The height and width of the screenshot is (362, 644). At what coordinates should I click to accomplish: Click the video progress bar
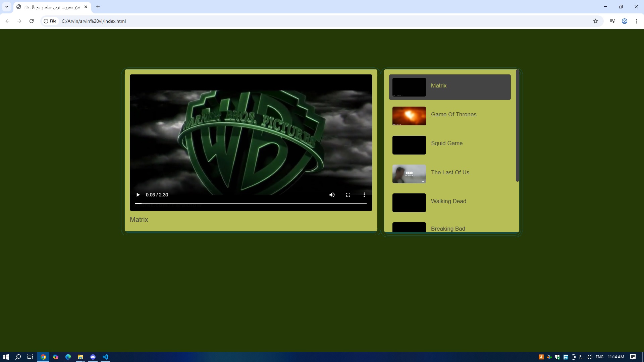[x=251, y=203]
